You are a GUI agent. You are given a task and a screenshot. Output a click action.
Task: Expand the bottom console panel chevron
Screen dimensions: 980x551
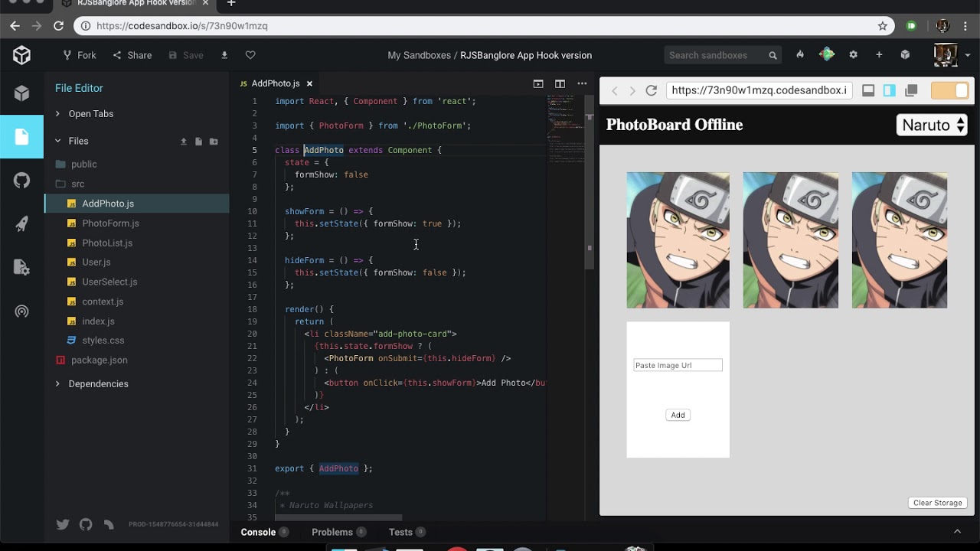point(957,531)
